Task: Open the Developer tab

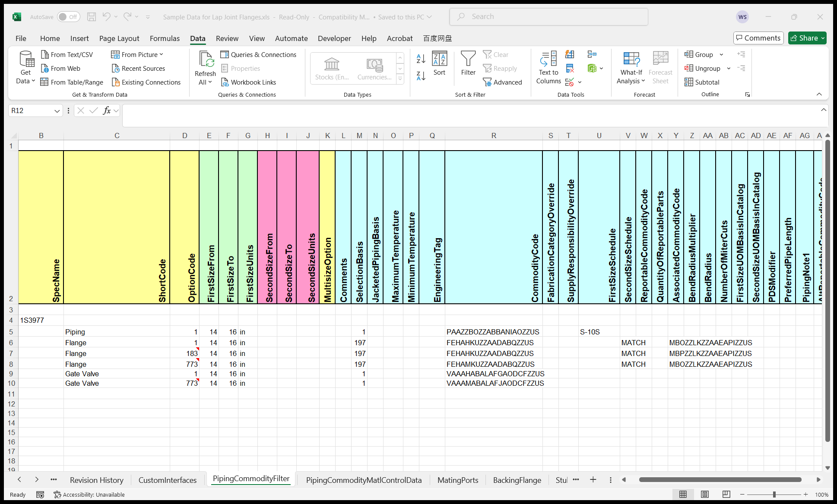Action: [x=334, y=38]
